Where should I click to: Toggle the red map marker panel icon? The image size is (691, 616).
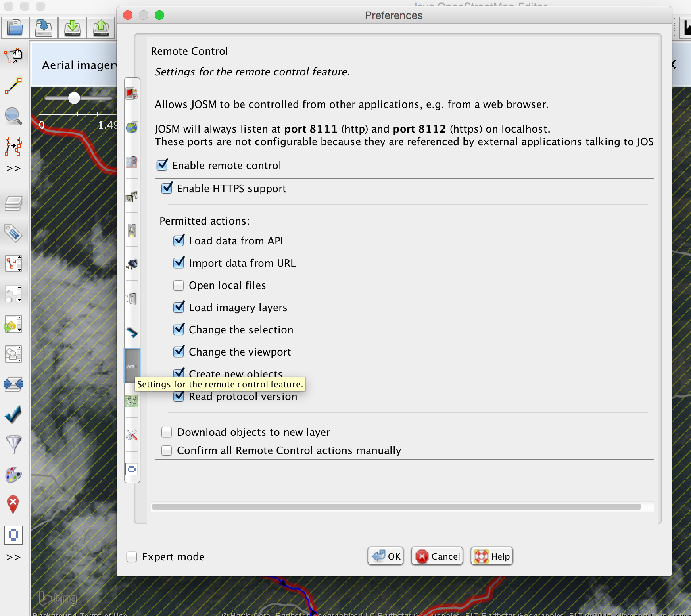coord(13,505)
